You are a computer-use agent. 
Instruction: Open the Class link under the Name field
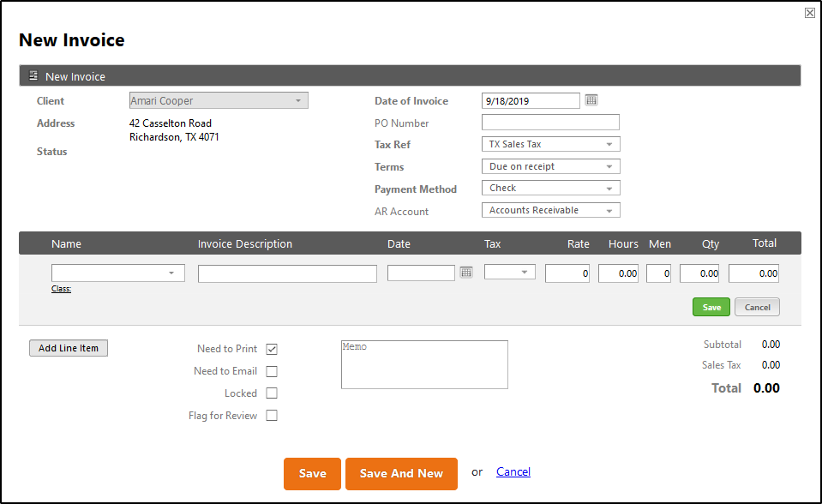[60, 289]
